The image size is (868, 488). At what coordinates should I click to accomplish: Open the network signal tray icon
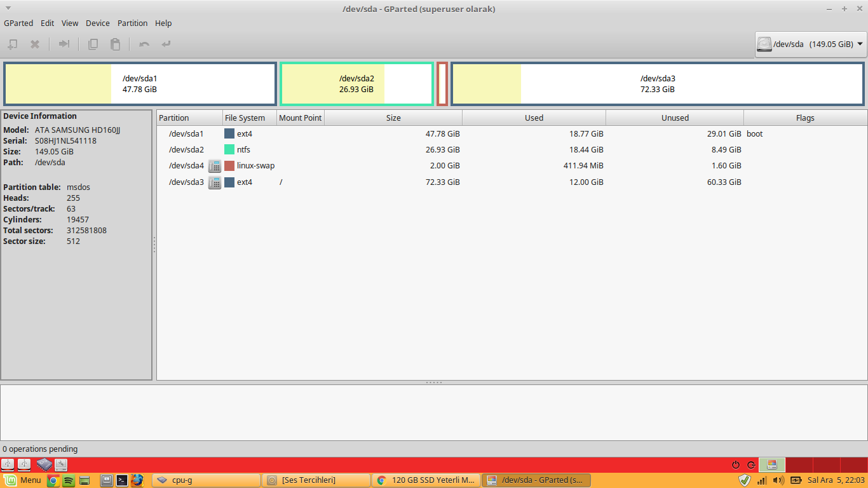tap(762, 480)
